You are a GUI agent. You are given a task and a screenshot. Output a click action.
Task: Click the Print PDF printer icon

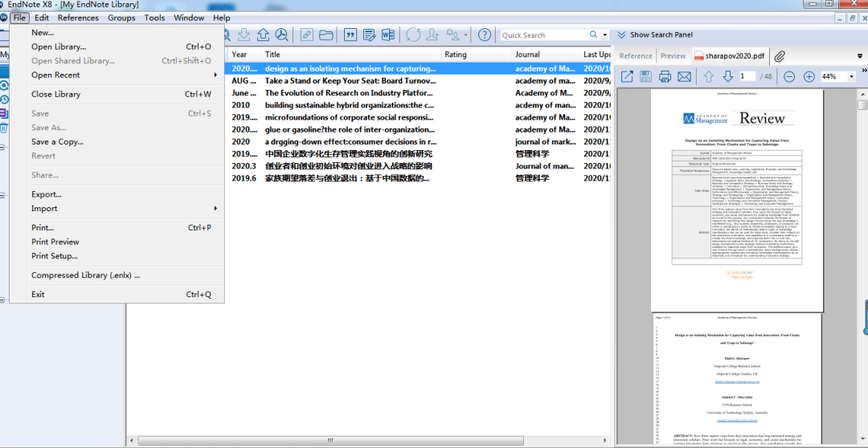[x=665, y=76]
